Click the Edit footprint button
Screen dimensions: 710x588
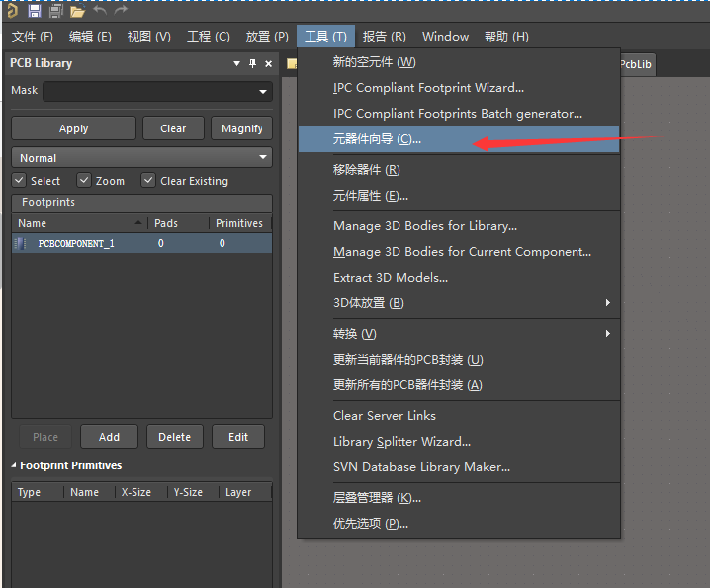coord(238,437)
